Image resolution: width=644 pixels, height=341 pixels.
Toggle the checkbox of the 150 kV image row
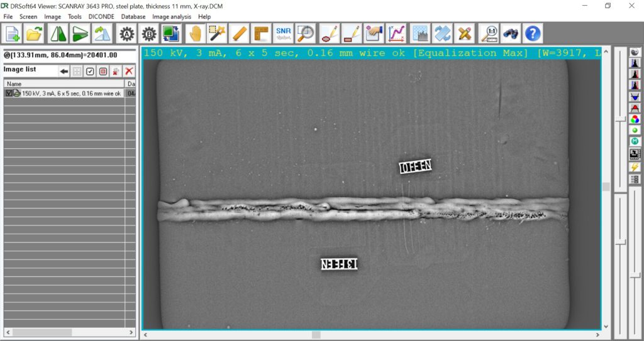coord(9,93)
